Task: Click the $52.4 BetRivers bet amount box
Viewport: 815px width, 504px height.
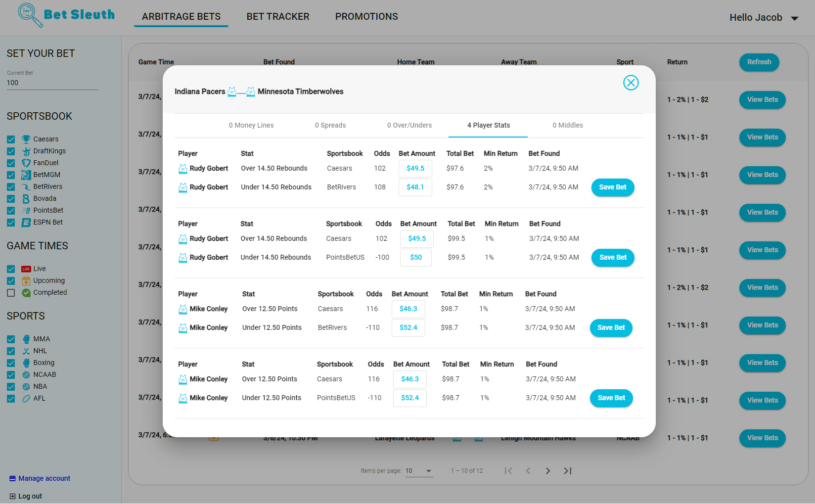Action: [408, 328]
